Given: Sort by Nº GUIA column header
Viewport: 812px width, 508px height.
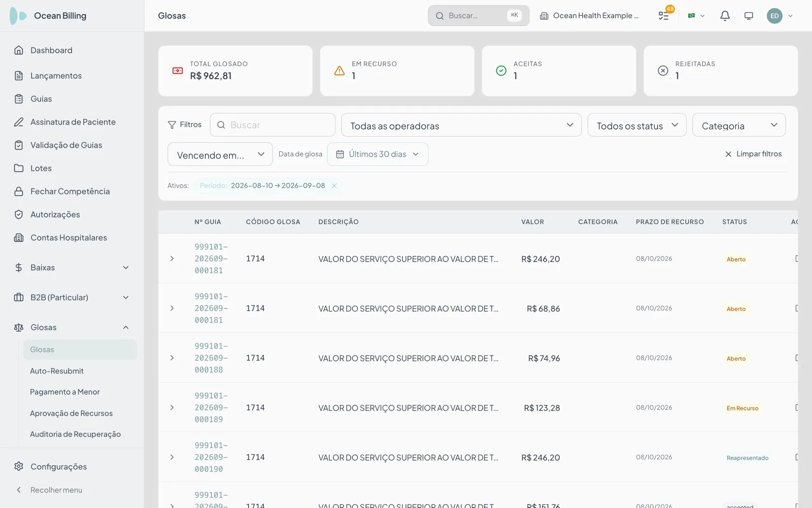Looking at the screenshot, I should [x=208, y=222].
